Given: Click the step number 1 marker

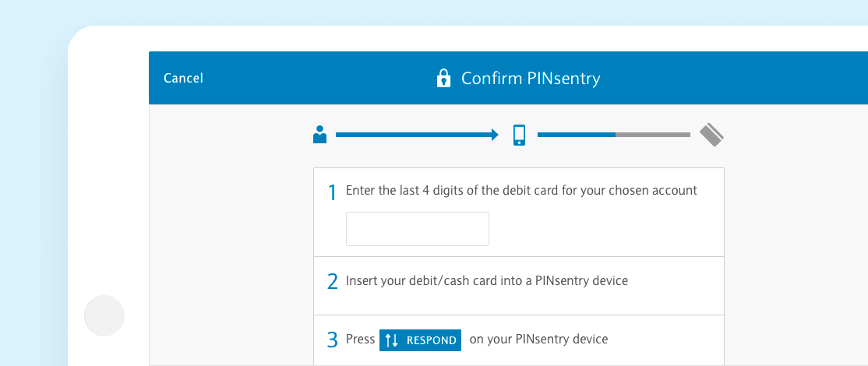Looking at the screenshot, I should tap(333, 192).
